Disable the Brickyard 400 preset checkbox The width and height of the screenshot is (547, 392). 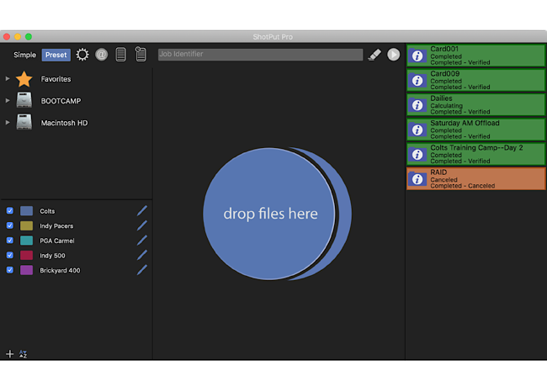pos(10,270)
